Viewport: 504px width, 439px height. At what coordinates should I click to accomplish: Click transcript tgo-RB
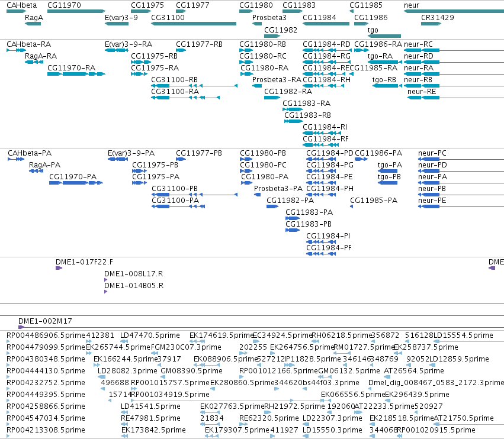(x=384, y=80)
